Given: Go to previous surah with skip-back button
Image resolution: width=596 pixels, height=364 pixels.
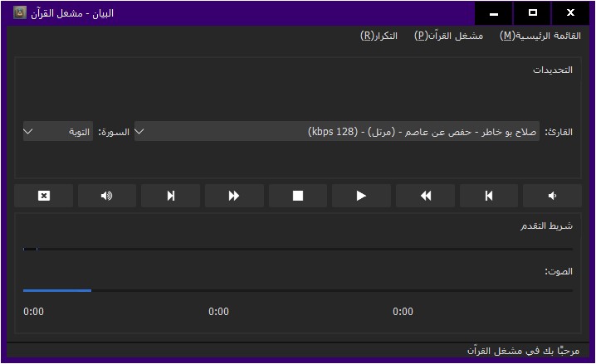Looking at the screenshot, I should 489,196.
